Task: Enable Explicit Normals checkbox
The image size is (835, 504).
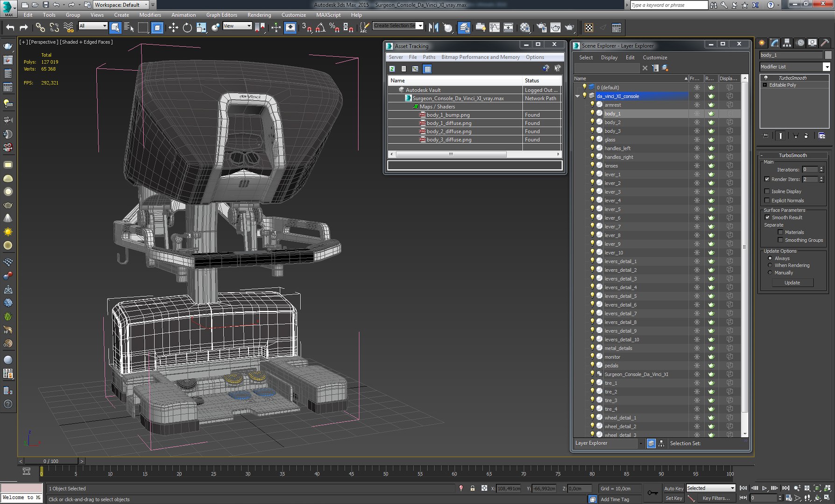Action: coord(767,201)
